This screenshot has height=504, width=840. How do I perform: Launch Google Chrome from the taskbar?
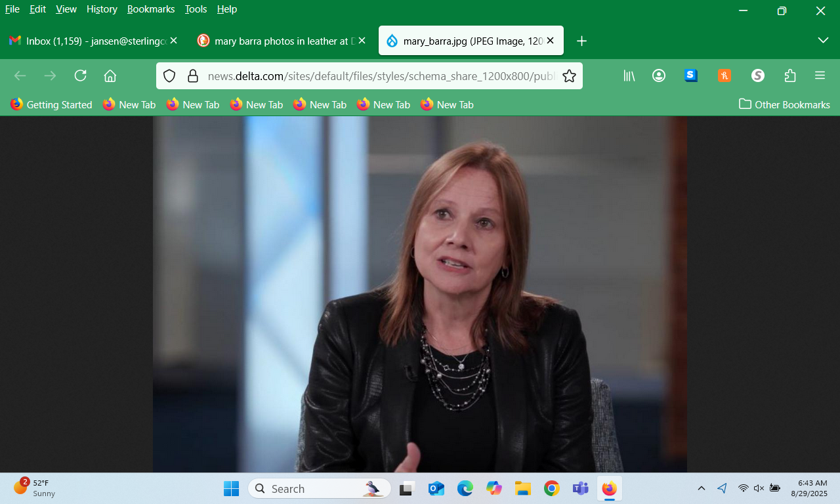[552, 488]
